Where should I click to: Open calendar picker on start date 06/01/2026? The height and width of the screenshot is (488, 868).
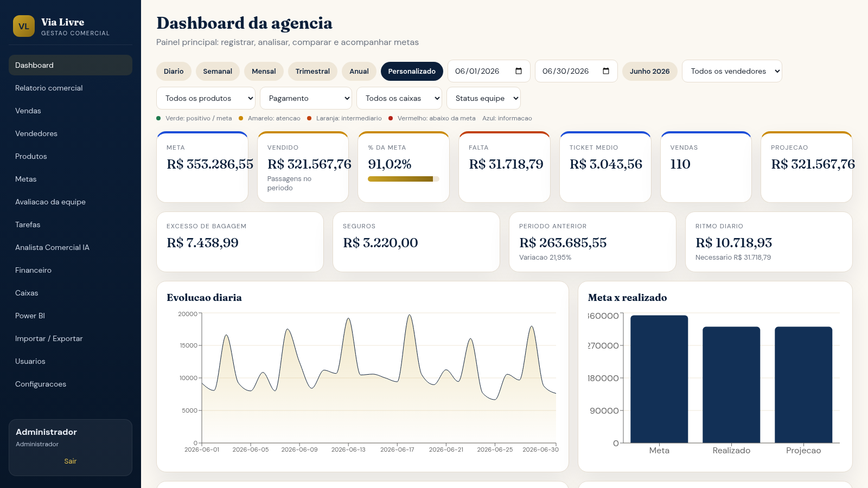(519, 71)
